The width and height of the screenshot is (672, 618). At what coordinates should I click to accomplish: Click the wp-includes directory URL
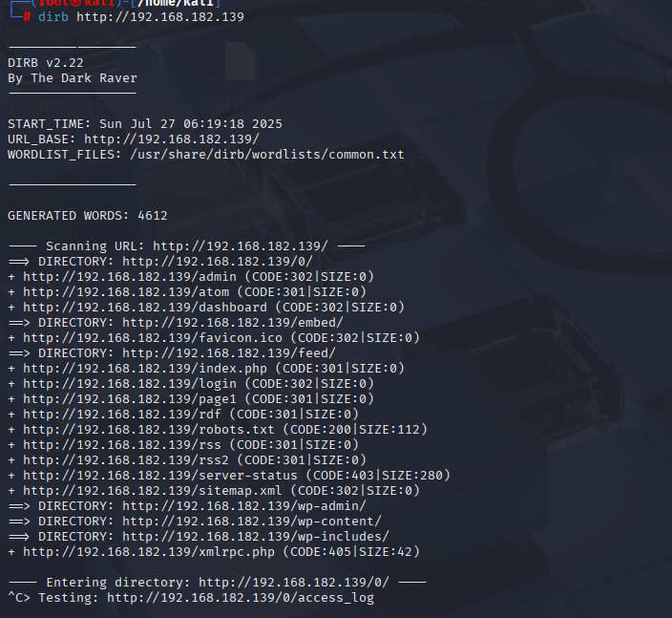[256, 537]
